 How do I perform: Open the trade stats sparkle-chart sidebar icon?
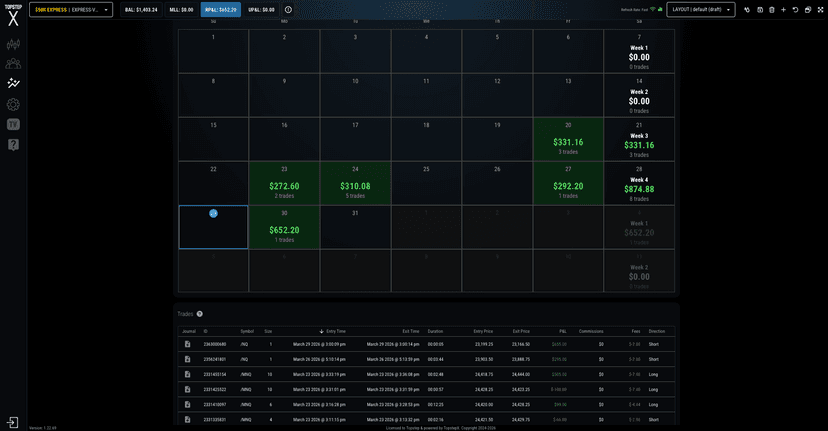[13, 83]
